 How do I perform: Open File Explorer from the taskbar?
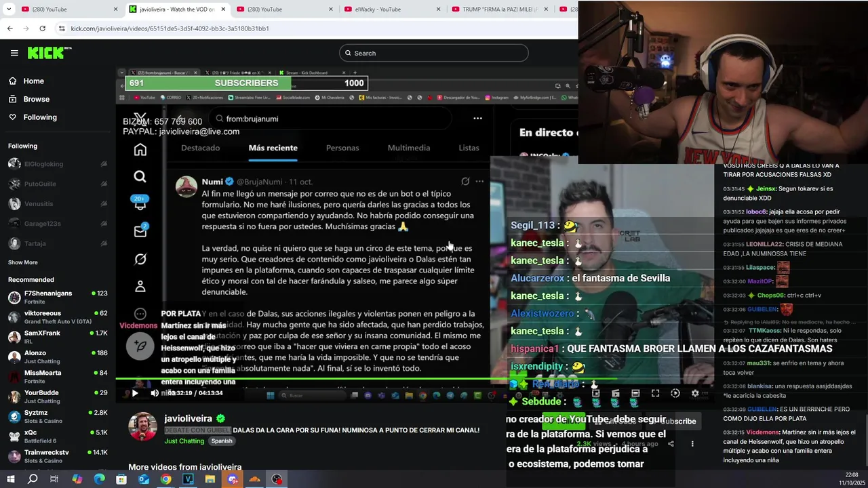(210, 479)
